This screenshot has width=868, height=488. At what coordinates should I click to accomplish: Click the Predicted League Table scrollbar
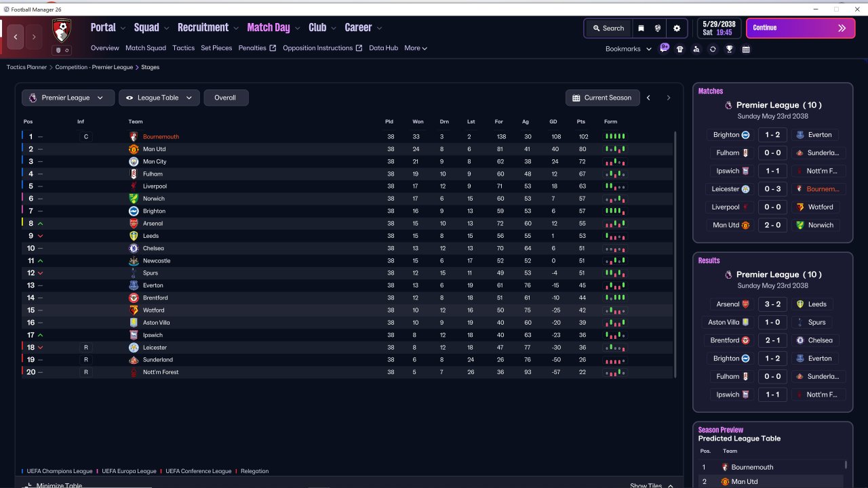click(846, 465)
